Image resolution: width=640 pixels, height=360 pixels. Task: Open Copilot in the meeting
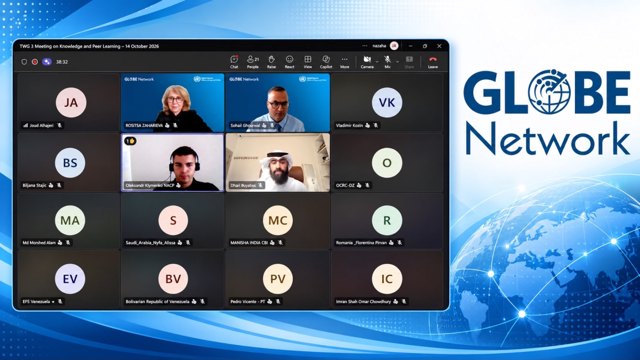(x=326, y=62)
